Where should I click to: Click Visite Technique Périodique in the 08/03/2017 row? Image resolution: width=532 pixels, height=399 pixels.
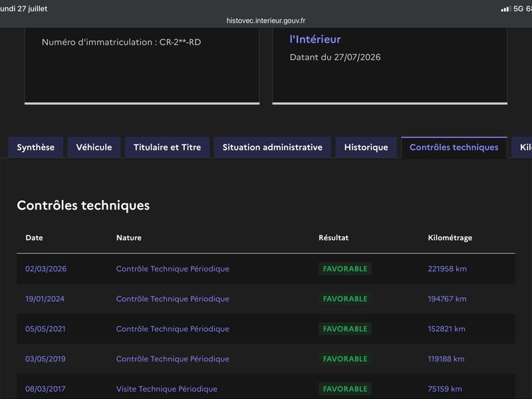(x=167, y=389)
